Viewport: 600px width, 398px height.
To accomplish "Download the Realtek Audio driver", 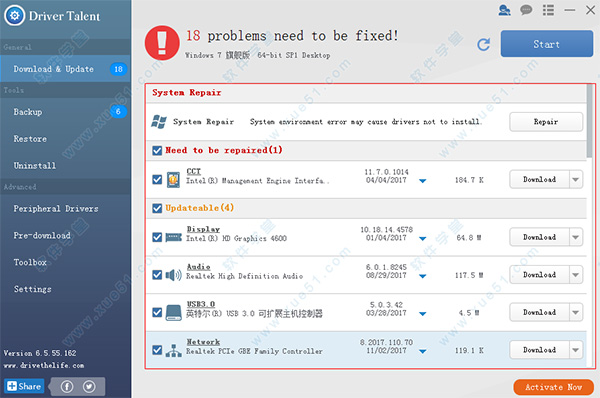I will [x=539, y=275].
